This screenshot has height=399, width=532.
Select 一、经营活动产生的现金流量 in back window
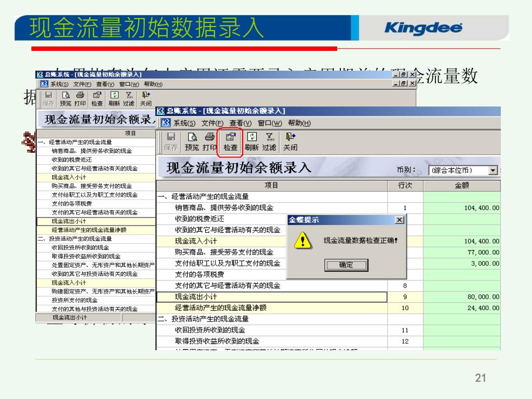click(96, 142)
